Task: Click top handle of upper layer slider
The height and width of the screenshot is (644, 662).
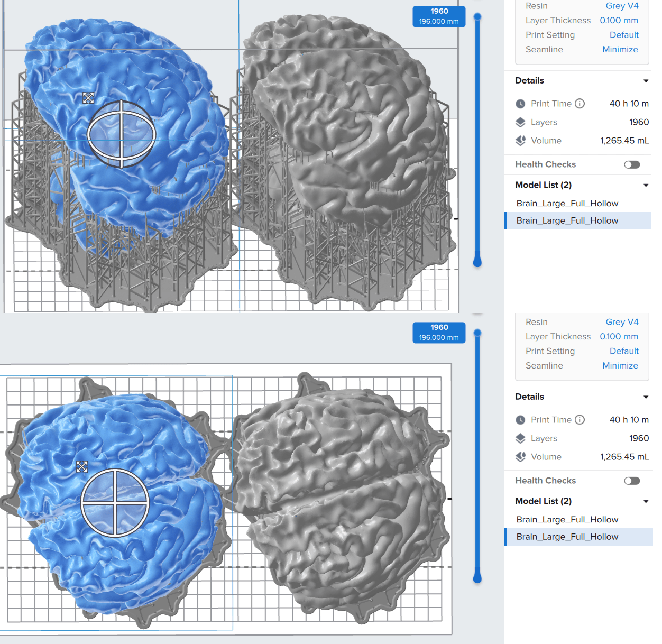Action: pos(477,17)
